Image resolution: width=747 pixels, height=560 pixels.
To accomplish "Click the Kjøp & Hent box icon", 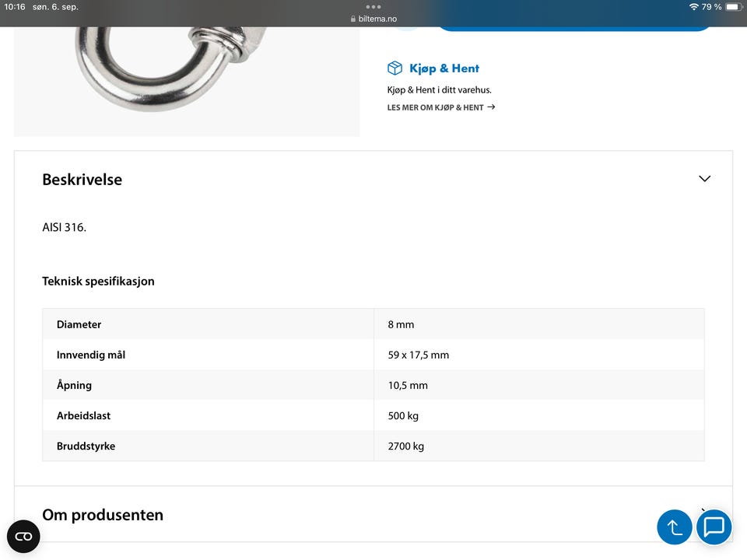I will click(395, 68).
